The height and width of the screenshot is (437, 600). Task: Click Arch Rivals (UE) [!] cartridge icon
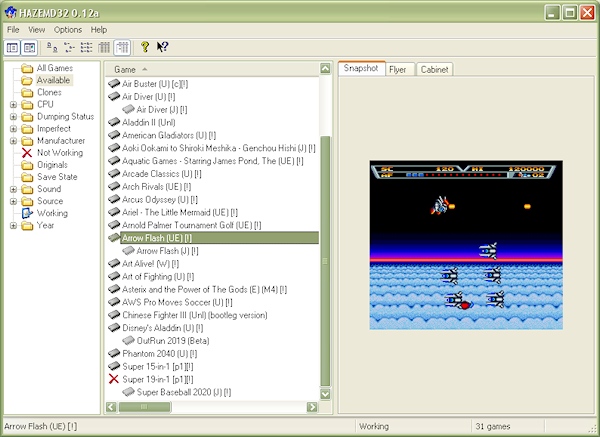(114, 186)
